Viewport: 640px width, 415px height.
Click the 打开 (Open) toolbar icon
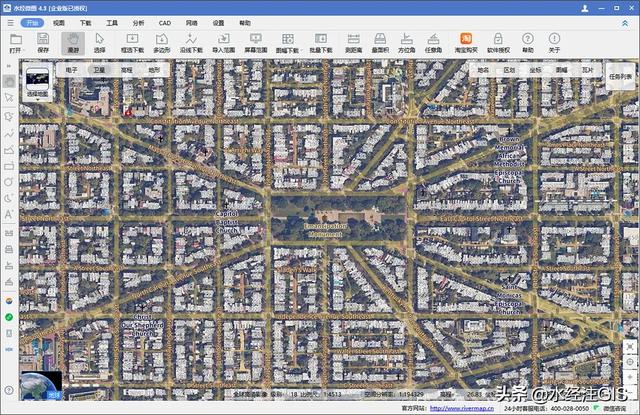(15, 41)
